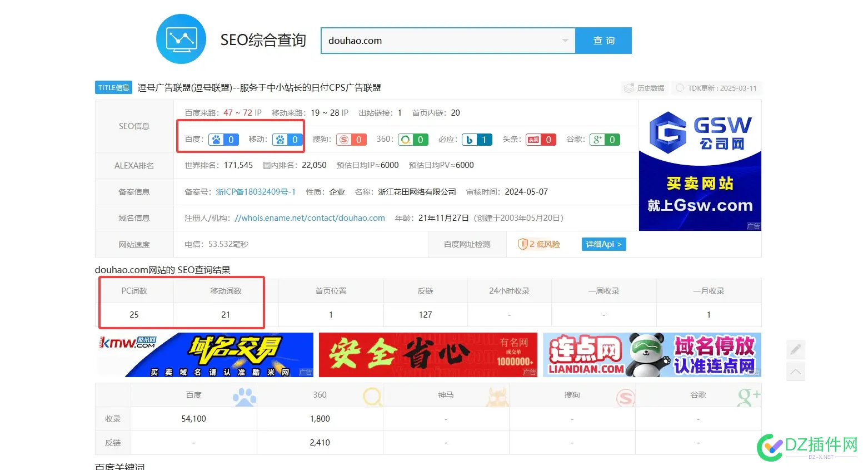Click the pencil edit icon on right edge
Screen dimensions: 868x470
coord(796,350)
